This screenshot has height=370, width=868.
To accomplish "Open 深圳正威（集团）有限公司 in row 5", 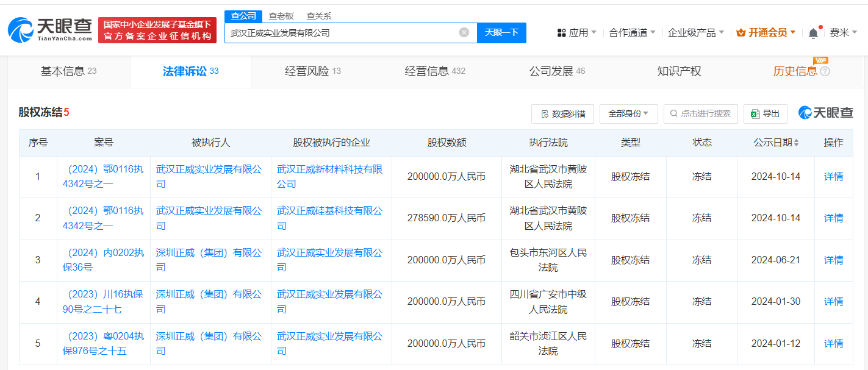I will coord(209,343).
